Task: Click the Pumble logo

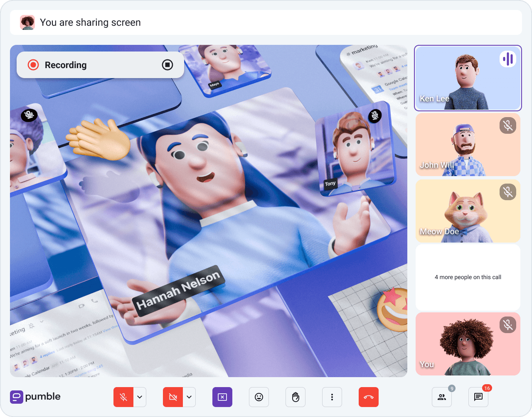Action: (35, 397)
